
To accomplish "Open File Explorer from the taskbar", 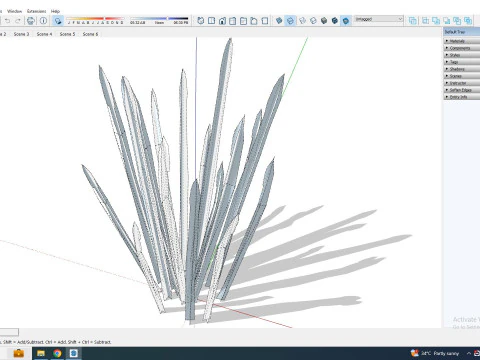I will (41, 353).
